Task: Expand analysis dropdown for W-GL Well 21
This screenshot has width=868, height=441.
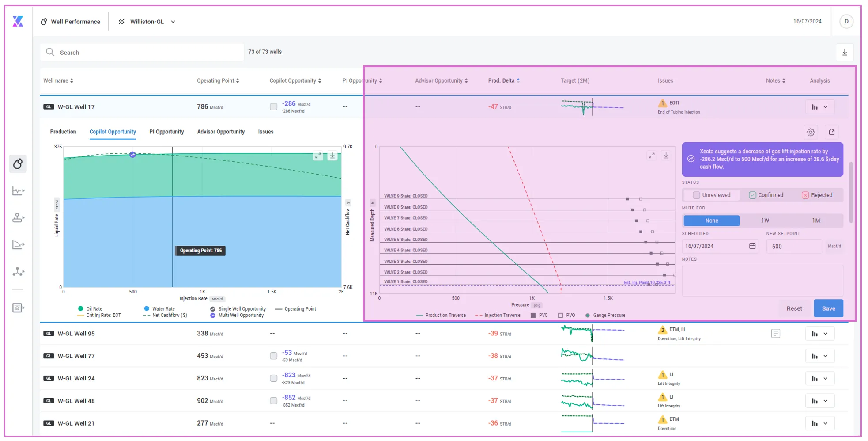Action: click(x=819, y=423)
